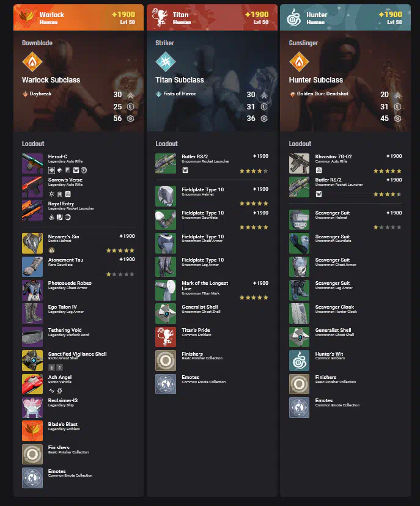Image resolution: width=420 pixels, height=506 pixels.
Task: Click the Khvostov 7G-02 auto rifle icon
Action: pyautogui.click(x=300, y=163)
